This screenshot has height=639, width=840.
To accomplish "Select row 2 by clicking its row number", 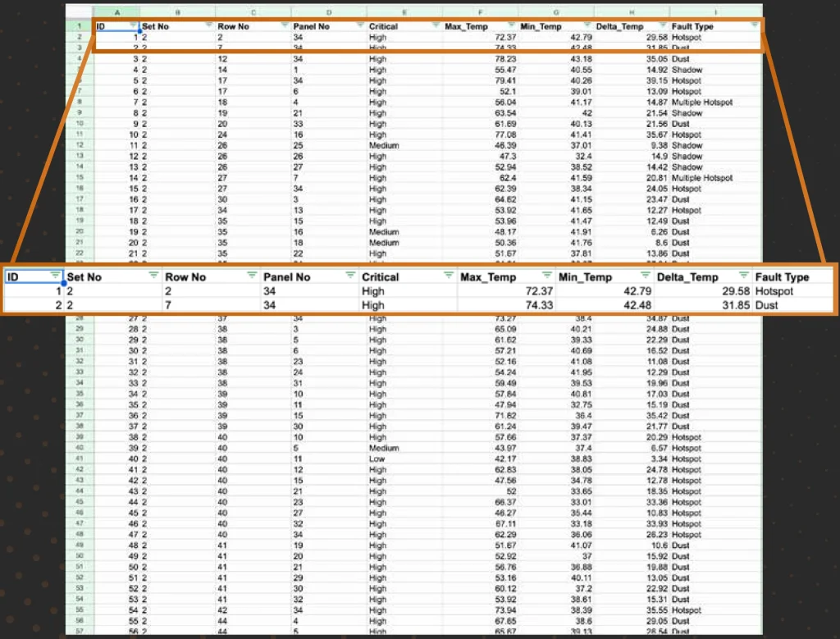I will (x=80, y=37).
